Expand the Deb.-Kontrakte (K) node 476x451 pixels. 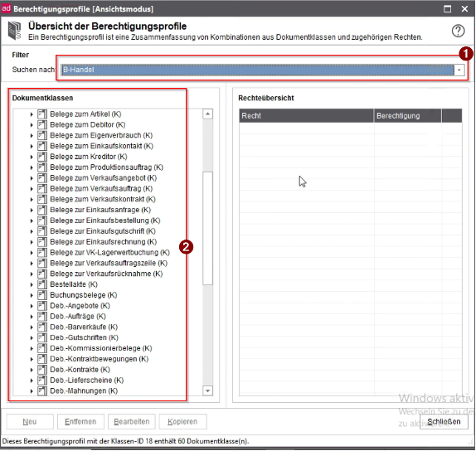32,370
